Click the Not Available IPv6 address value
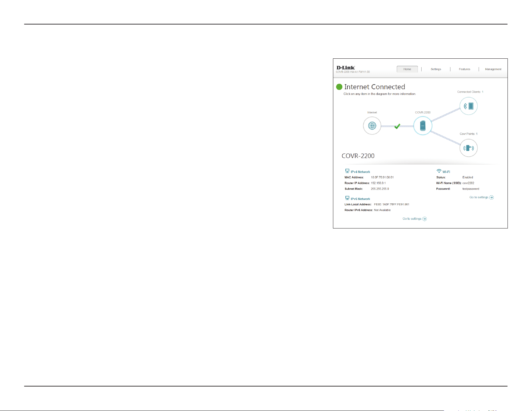532x411 pixels. point(382,210)
